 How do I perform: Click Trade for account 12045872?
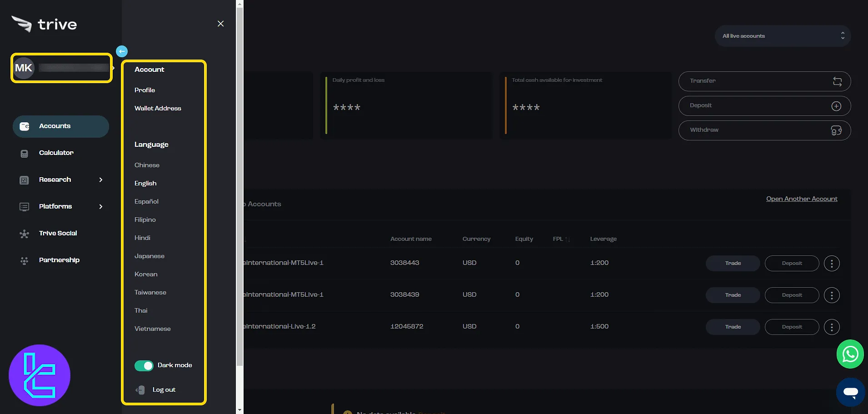[x=733, y=327]
